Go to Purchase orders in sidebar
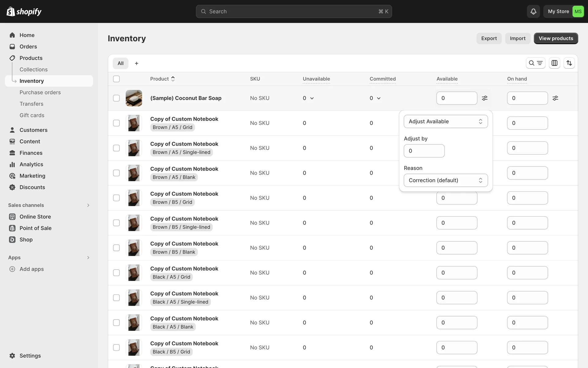Viewport: 588px width, 368px height. click(x=40, y=92)
